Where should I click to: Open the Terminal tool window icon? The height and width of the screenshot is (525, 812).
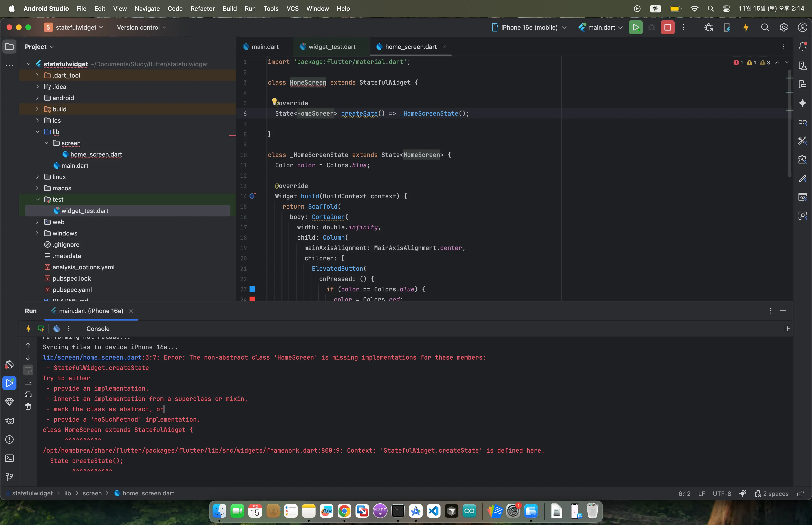(9, 458)
